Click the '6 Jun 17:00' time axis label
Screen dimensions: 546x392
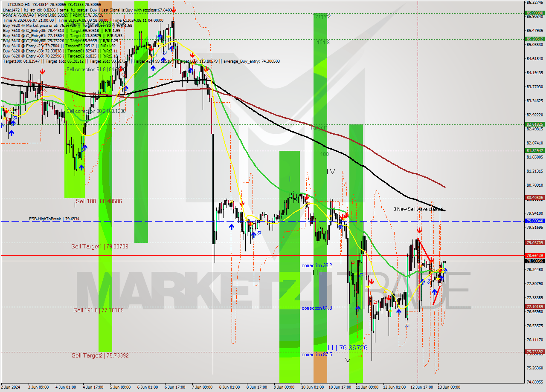pyautogui.click(x=174, y=387)
